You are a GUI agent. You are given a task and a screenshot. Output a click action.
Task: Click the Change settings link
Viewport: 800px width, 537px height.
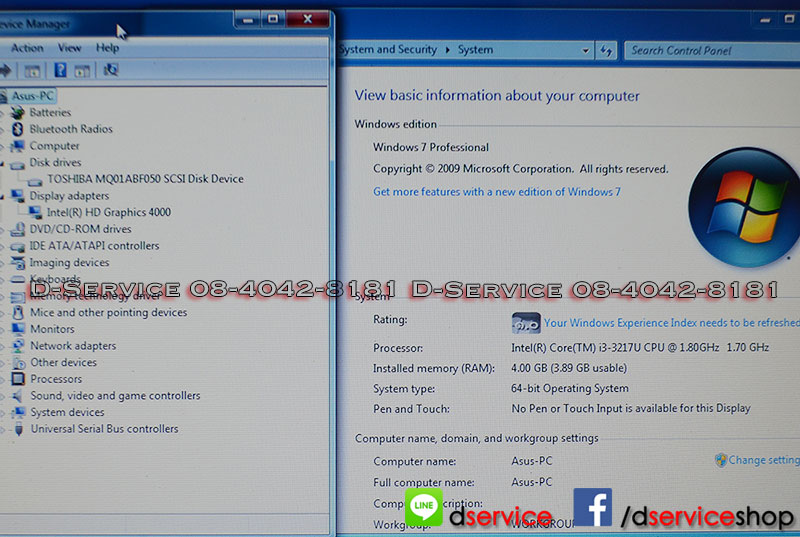coord(764,460)
